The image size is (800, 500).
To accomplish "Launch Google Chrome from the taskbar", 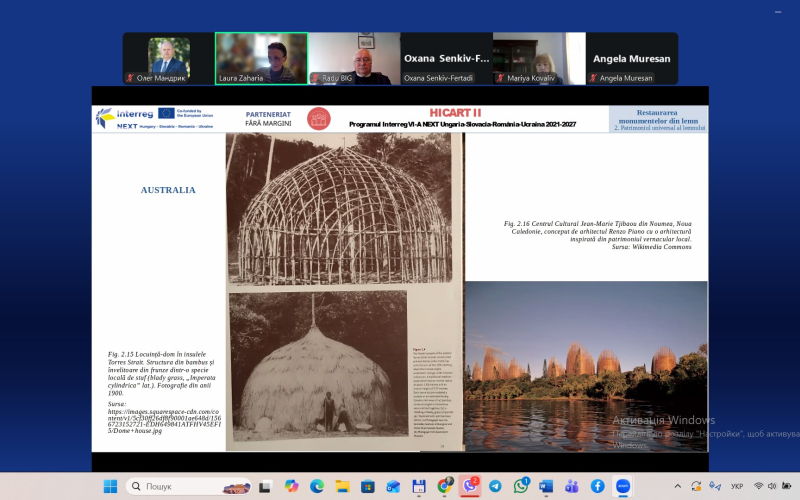I will [444, 486].
